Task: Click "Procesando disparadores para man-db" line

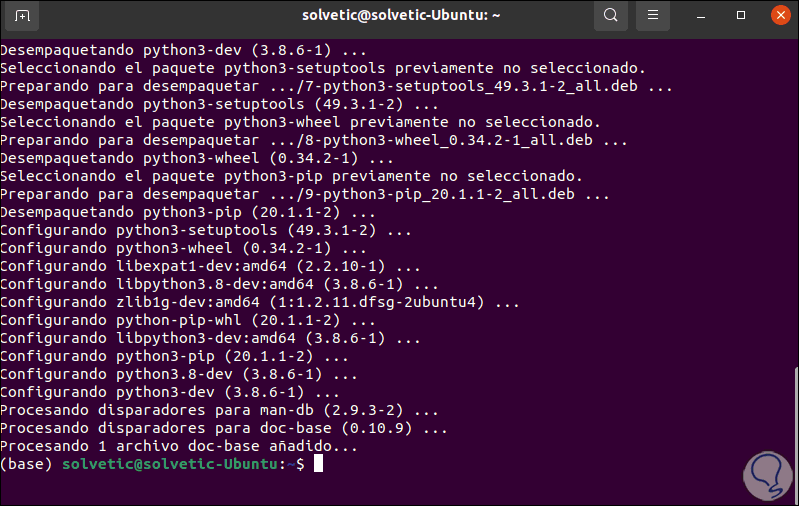Action: pos(220,411)
